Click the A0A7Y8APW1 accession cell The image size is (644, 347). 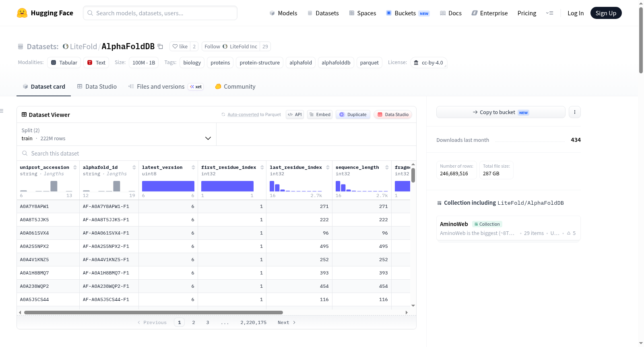[48, 206]
